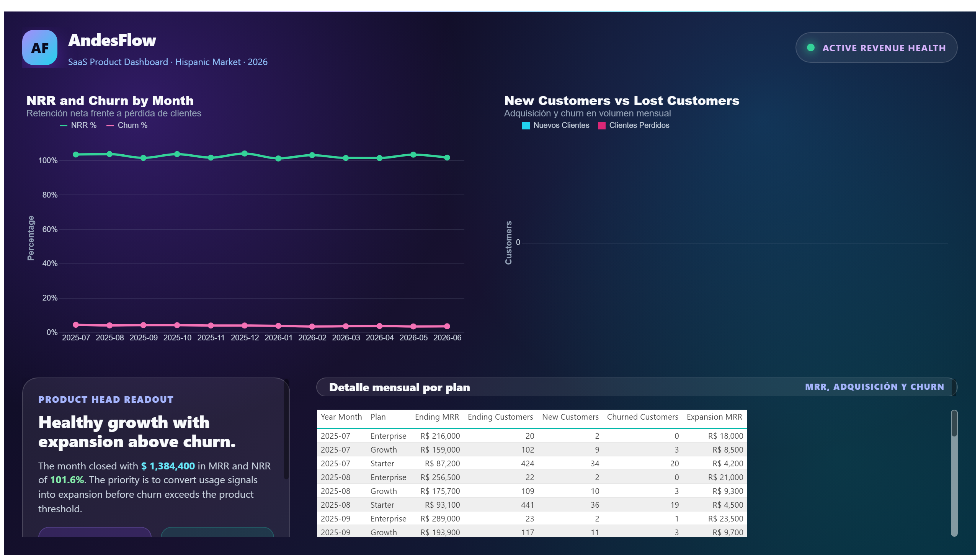Select the NRR data point for 2026-06

coord(447,157)
